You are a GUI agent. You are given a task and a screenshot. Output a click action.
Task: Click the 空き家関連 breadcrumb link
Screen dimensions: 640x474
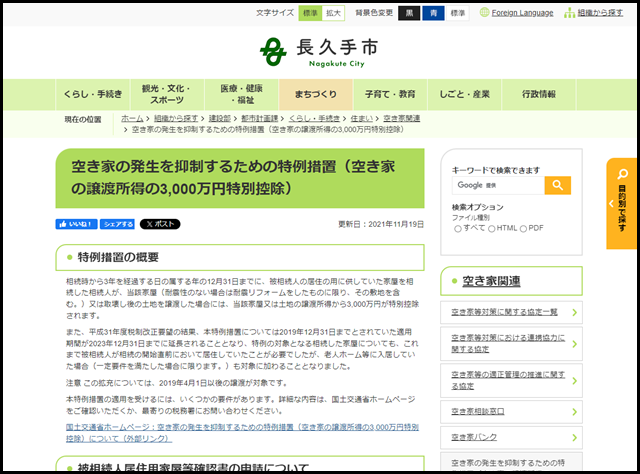pos(402,118)
